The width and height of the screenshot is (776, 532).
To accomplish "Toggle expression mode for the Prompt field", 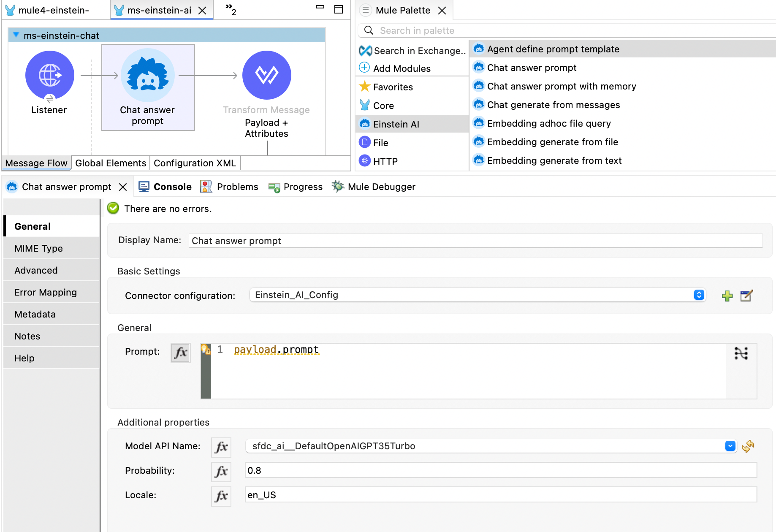I will pyautogui.click(x=181, y=353).
